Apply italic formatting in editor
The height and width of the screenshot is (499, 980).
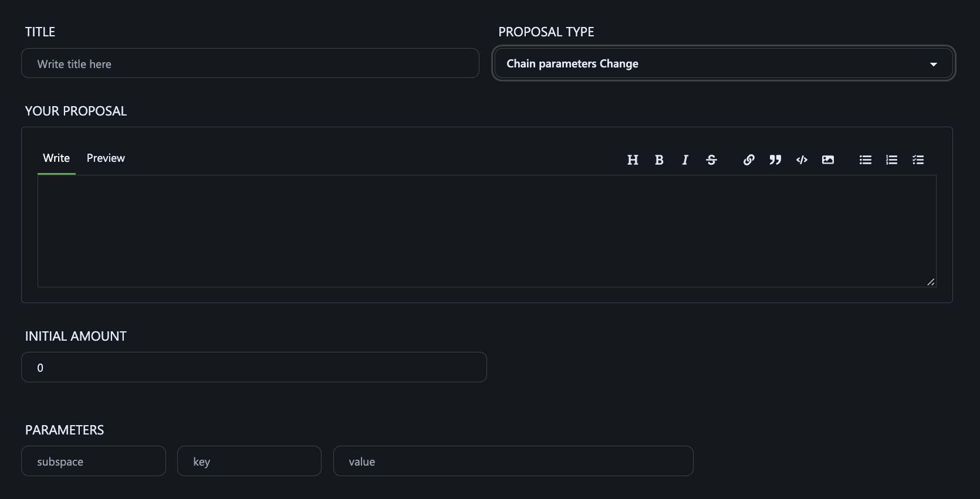coord(685,160)
